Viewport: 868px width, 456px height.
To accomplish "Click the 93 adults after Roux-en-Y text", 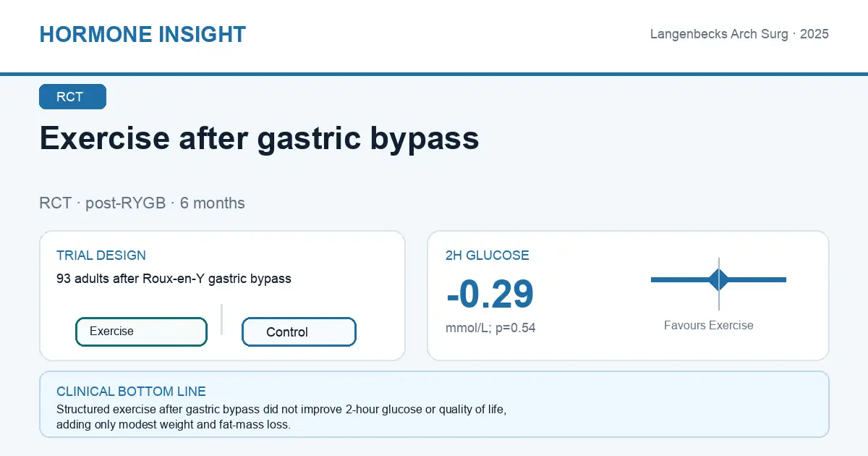I will 174,279.
